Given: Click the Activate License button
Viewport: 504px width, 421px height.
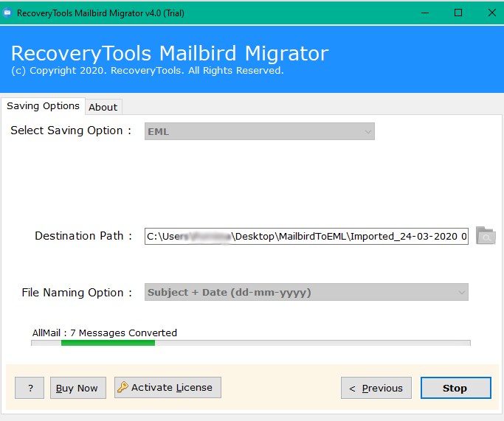Looking at the screenshot, I should click(168, 387).
